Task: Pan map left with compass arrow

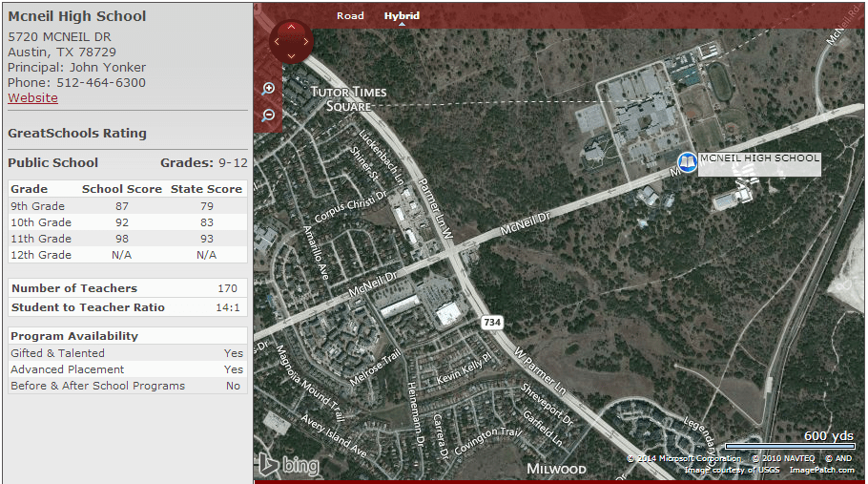Action: point(277,42)
